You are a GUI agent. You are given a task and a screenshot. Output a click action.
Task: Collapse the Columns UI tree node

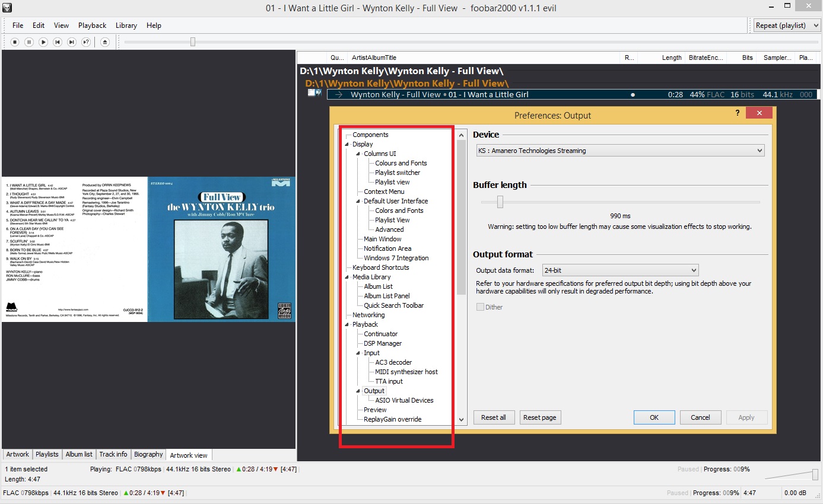(358, 154)
